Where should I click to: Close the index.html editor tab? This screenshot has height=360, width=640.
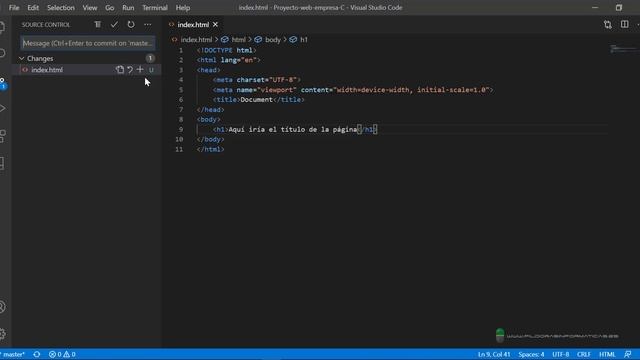point(215,24)
